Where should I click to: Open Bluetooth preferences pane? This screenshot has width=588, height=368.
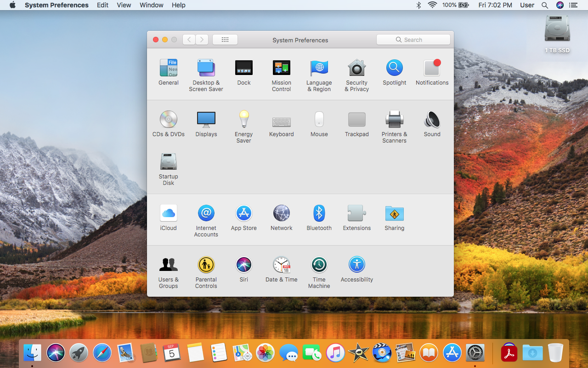coord(319,218)
